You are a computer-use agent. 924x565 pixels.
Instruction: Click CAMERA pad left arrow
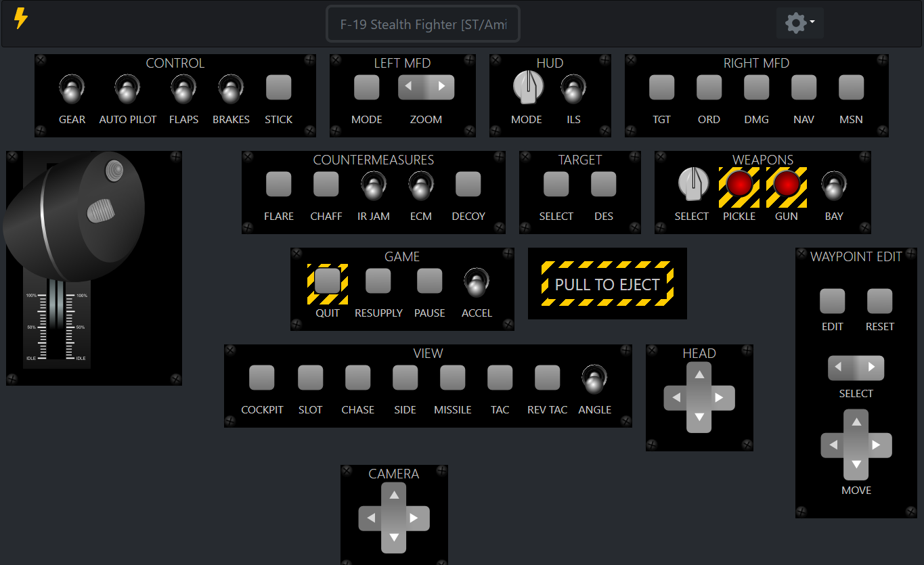coord(371,518)
